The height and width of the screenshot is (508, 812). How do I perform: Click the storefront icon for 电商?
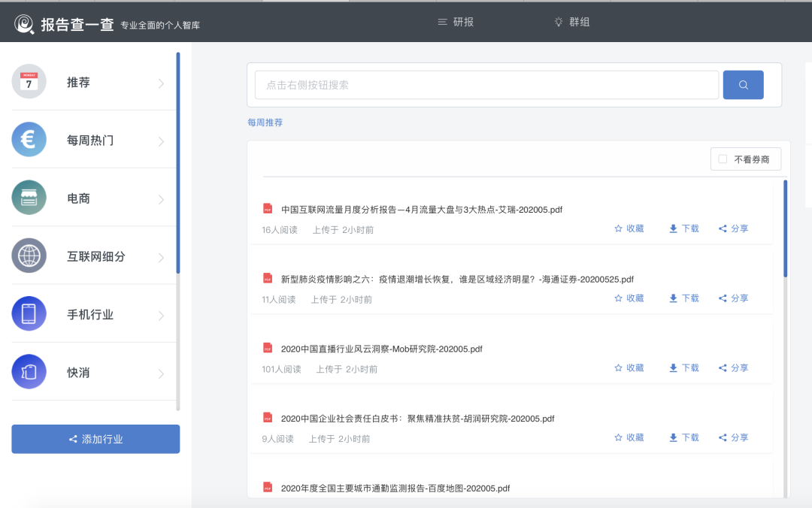click(x=29, y=198)
